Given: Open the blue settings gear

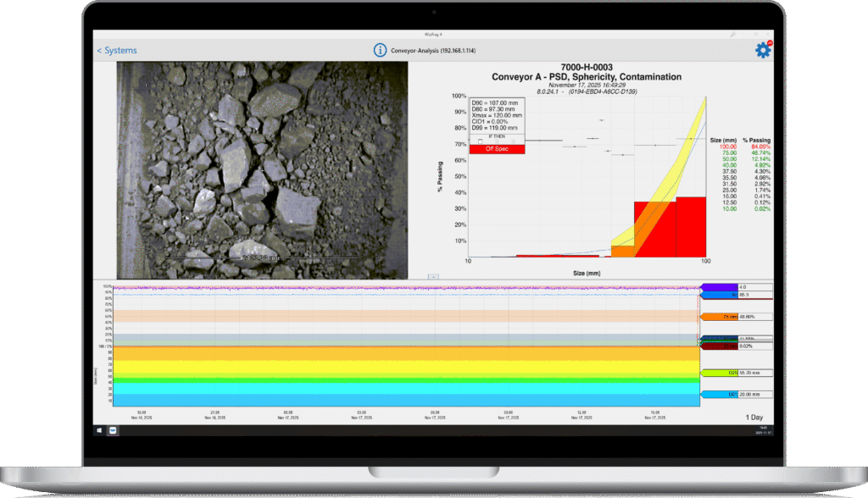Looking at the screenshot, I should pos(762,50).
